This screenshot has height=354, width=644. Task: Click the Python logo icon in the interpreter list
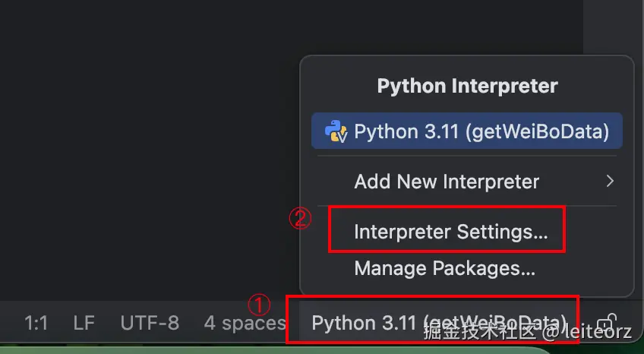click(x=336, y=131)
